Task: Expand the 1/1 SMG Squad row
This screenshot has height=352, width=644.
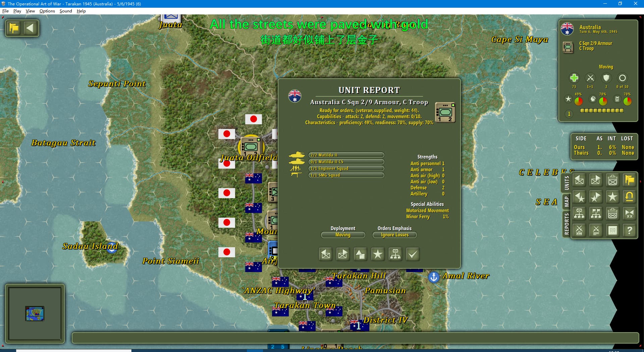Action: 346,175
